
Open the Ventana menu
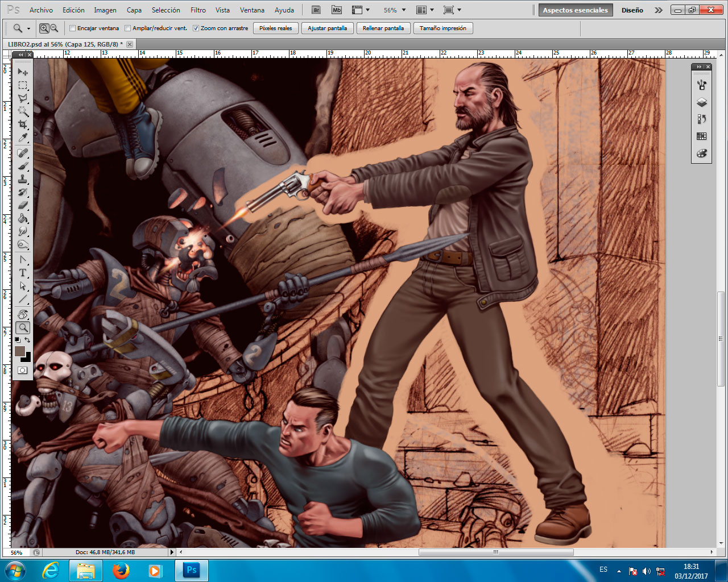pyautogui.click(x=252, y=10)
